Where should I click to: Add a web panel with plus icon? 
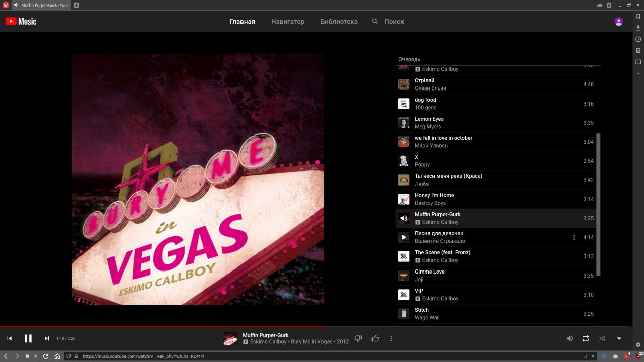[x=638, y=73]
